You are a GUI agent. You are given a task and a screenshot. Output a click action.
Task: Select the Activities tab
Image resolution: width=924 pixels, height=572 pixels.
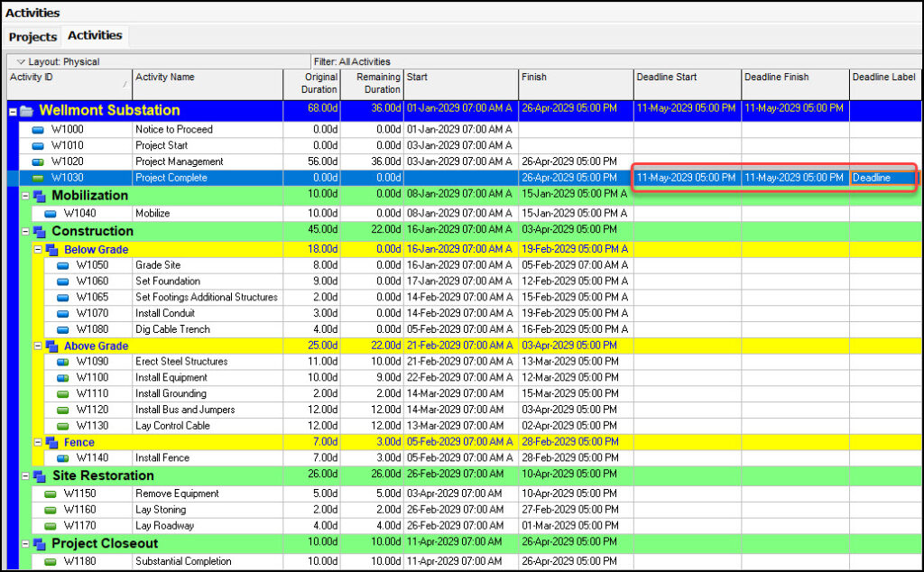coord(95,35)
